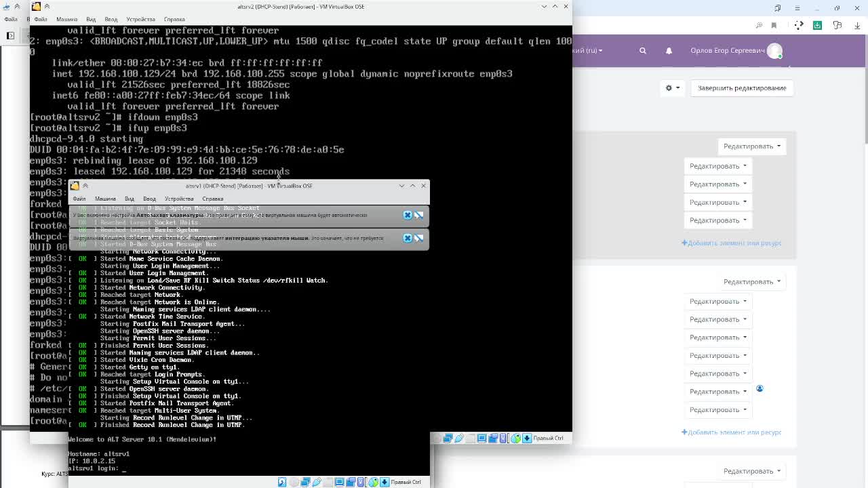Open Справка menu in altsrv2 window
The width and height of the screenshot is (868, 488).
click(x=174, y=19)
